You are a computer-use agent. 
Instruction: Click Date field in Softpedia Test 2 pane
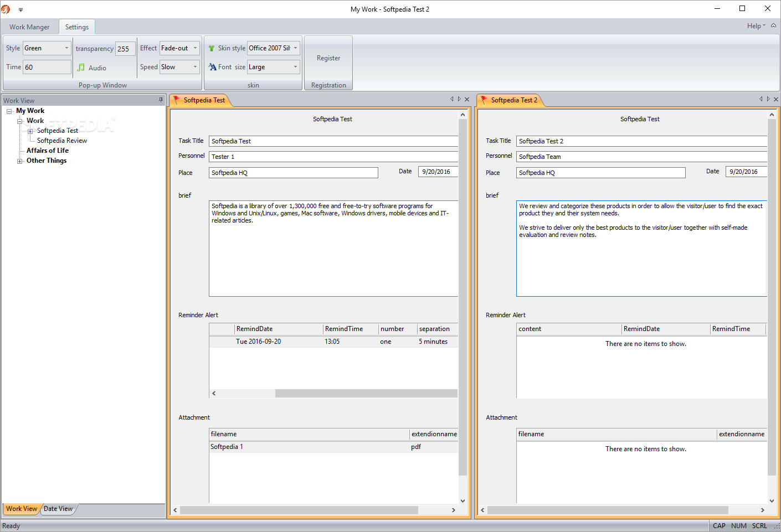pos(746,172)
